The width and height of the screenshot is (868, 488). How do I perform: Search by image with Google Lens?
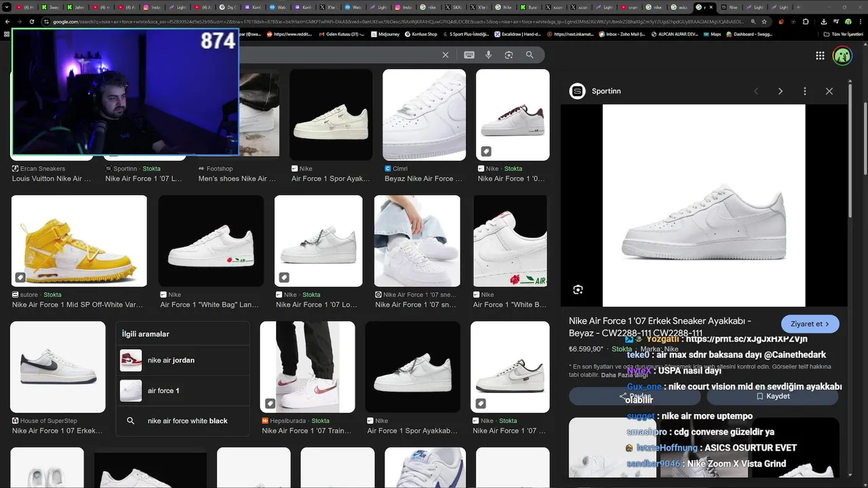click(509, 55)
